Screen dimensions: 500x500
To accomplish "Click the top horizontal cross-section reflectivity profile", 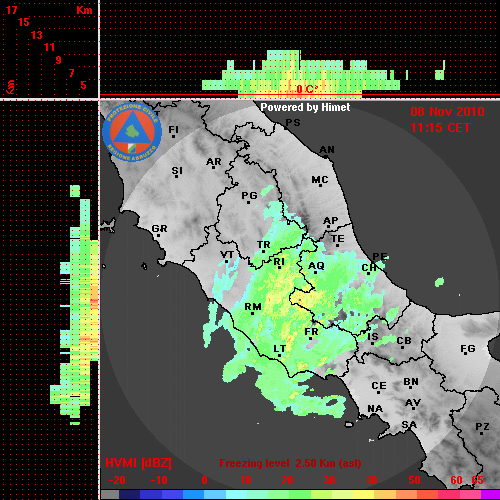I will click(300, 73).
